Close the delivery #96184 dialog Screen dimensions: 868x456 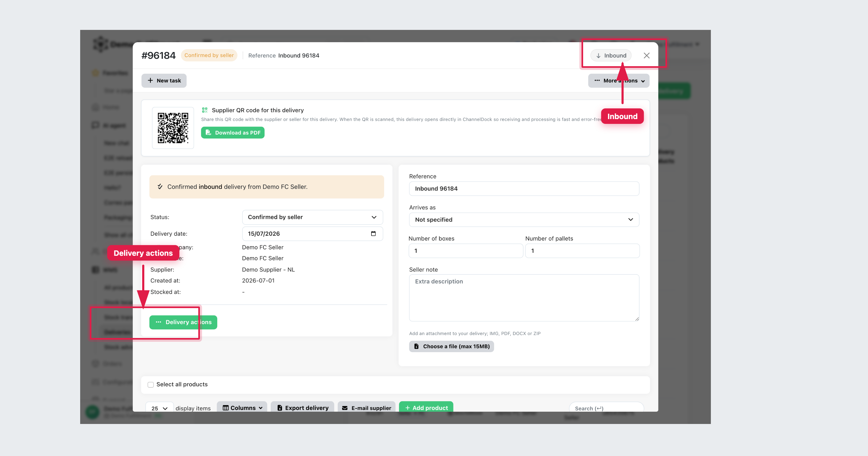[646, 56]
